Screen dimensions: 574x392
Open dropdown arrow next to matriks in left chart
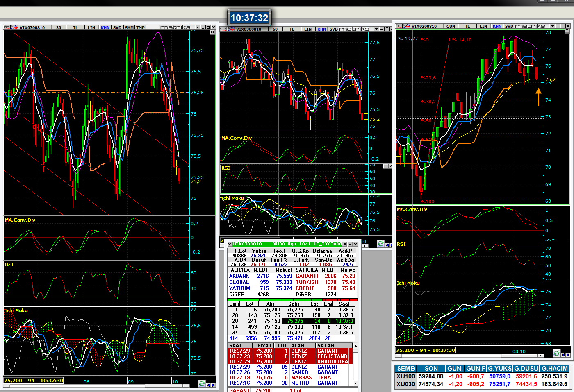(198, 27)
